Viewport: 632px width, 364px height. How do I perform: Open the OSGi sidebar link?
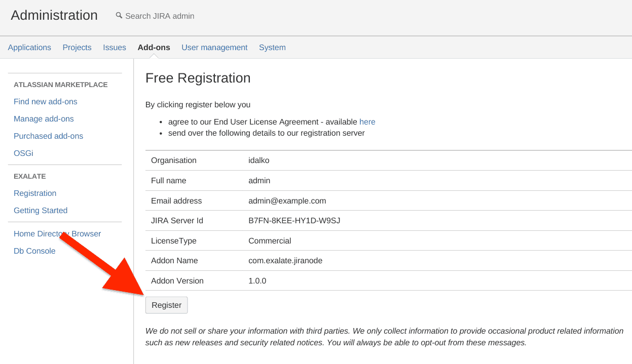click(23, 153)
